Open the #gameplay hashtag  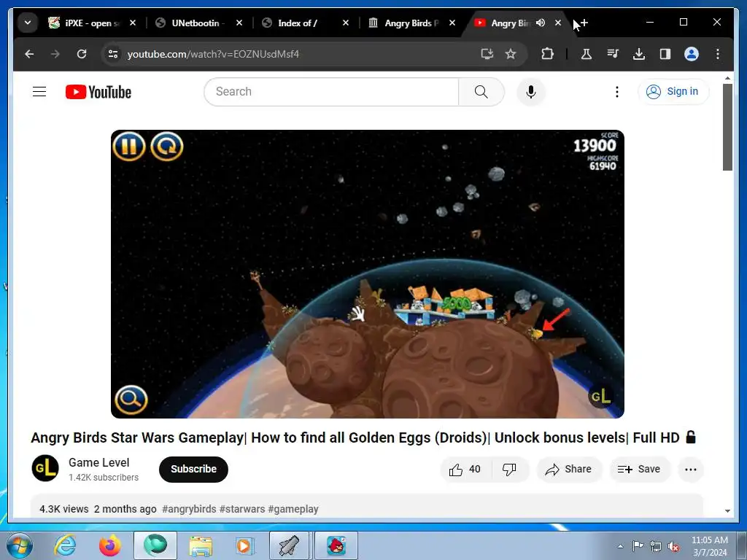coord(293,509)
